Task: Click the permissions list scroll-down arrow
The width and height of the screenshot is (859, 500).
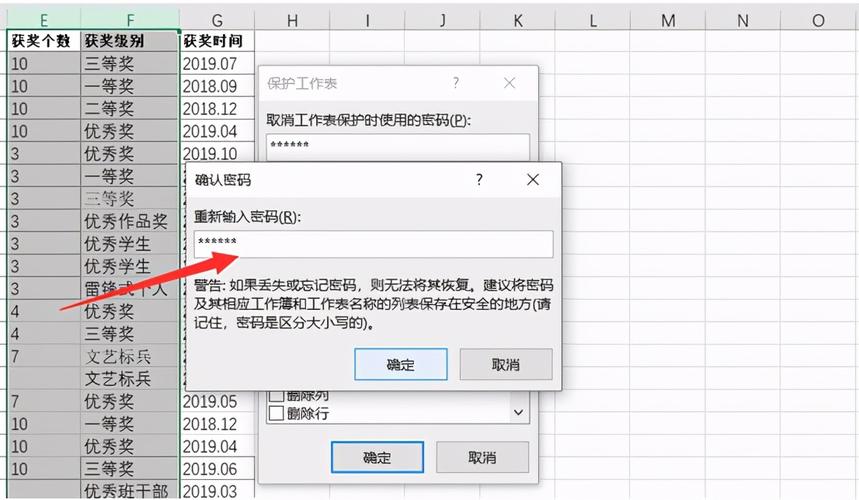Action: pyautogui.click(x=519, y=412)
